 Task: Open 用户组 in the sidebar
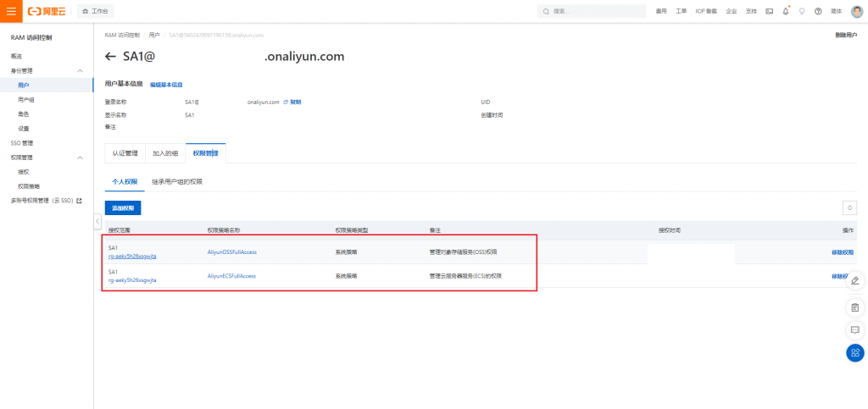coord(26,99)
